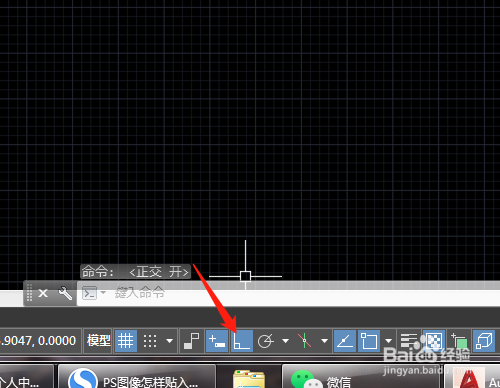Screen dimensions: 500x388
Task: Click the 模型 model space button
Action: pyautogui.click(x=98, y=341)
